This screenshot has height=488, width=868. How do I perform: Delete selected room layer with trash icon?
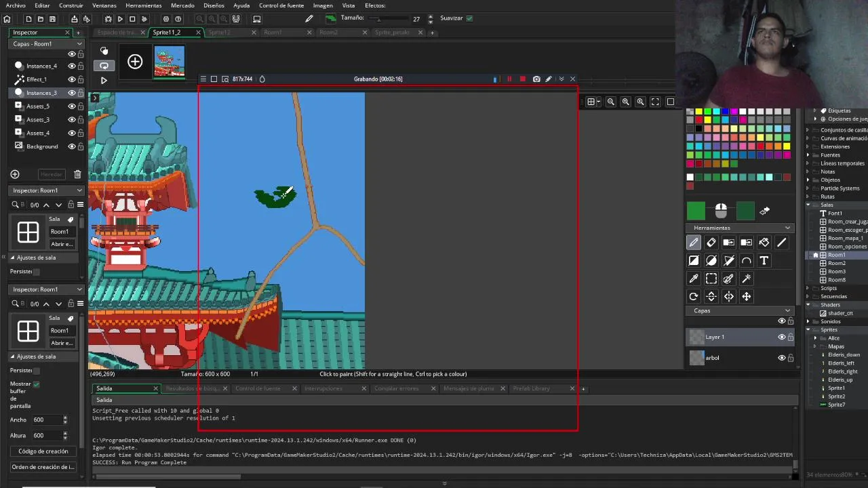(x=77, y=174)
